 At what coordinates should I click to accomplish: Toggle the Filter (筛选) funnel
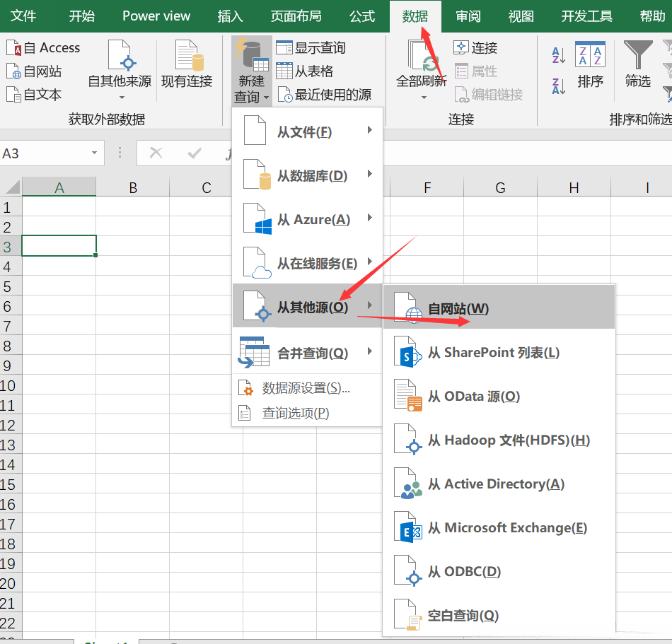pos(638,65)
